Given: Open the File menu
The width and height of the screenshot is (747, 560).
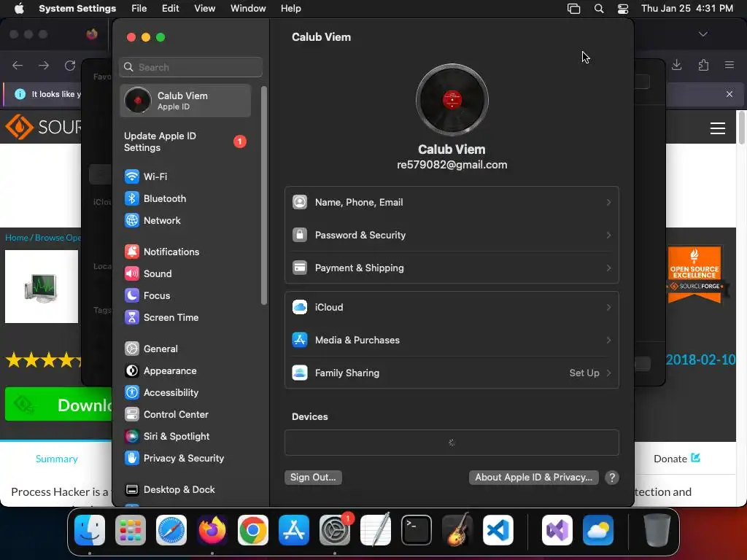Looking at the screenshot, I should pyautogui.click(x=139, y=9).
